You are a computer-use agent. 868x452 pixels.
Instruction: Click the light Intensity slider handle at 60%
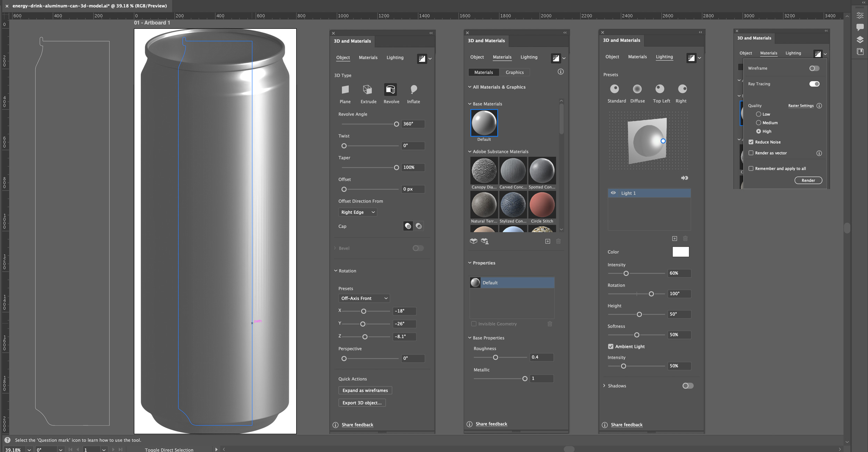click(626, 273)
